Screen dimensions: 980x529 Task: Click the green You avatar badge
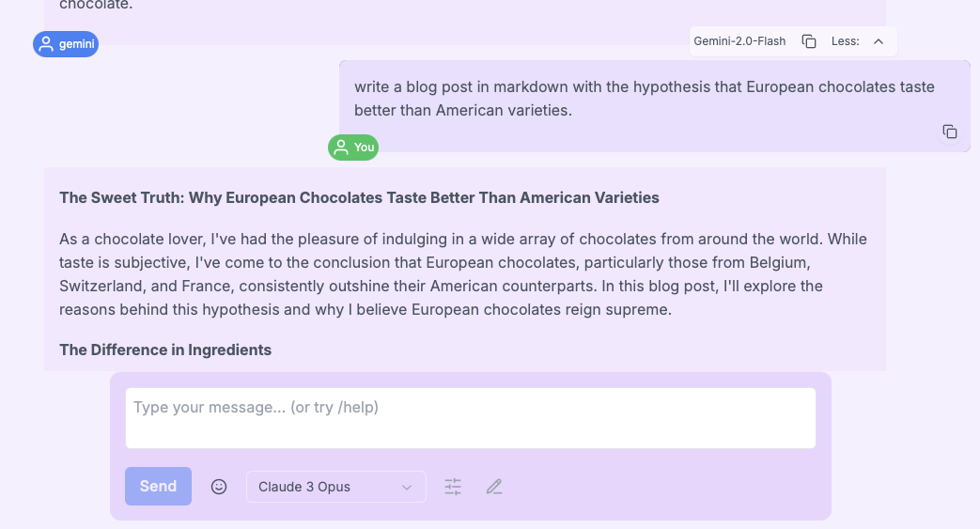click(x=353, y=148)
